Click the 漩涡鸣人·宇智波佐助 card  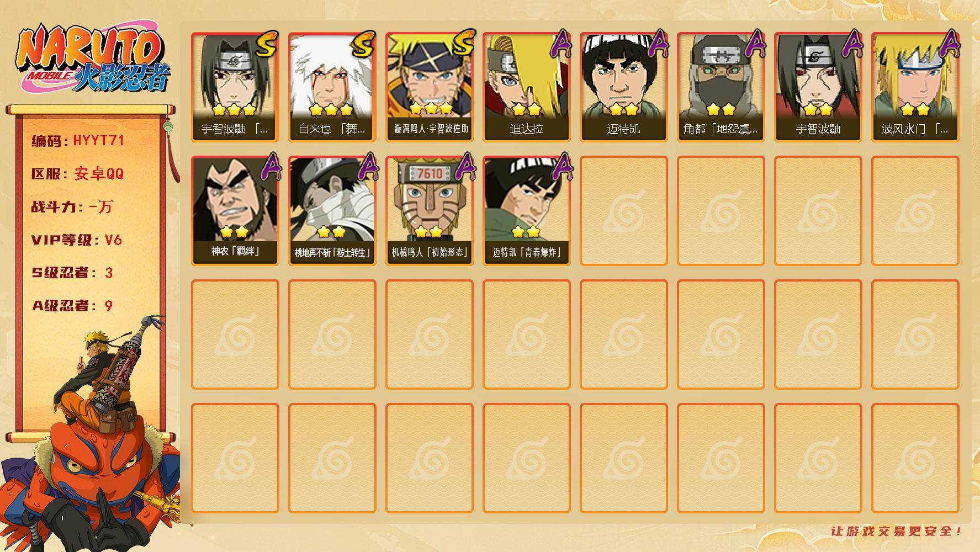point(429,87)
